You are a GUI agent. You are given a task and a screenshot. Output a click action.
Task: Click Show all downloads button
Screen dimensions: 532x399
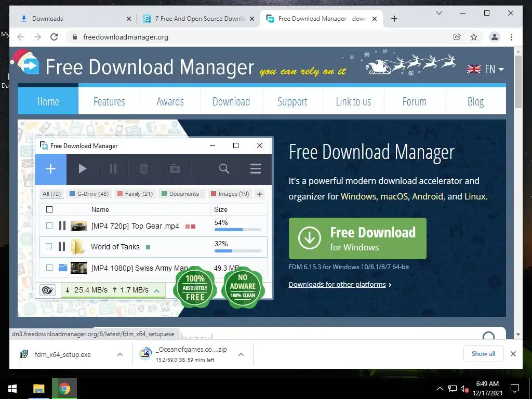coord(484,354)
